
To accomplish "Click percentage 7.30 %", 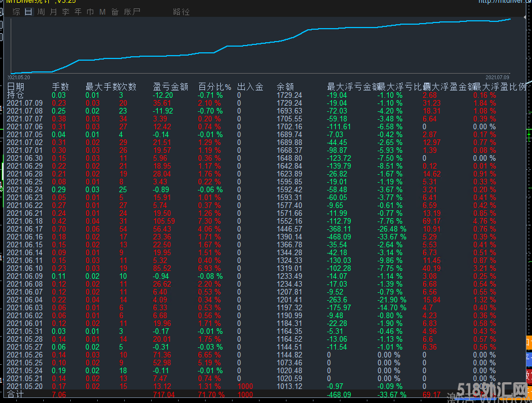I will coord(210,221).
